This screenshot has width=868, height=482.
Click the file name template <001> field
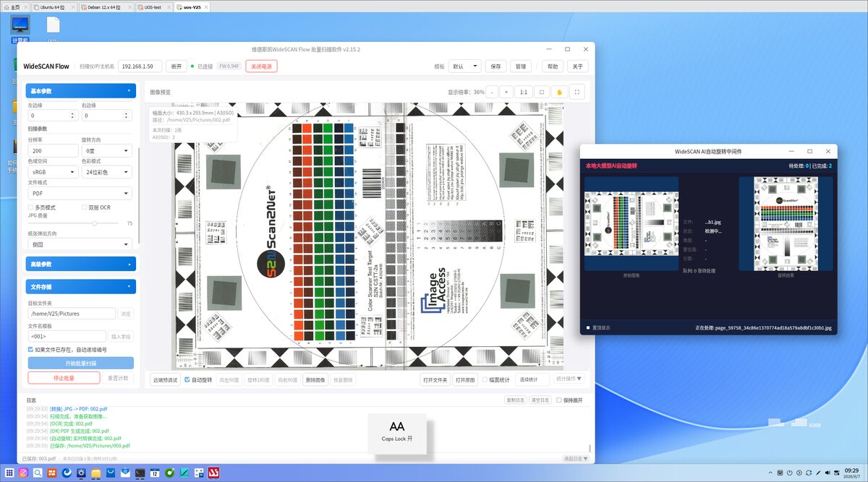pyautogui.click(x=67, y=336)
